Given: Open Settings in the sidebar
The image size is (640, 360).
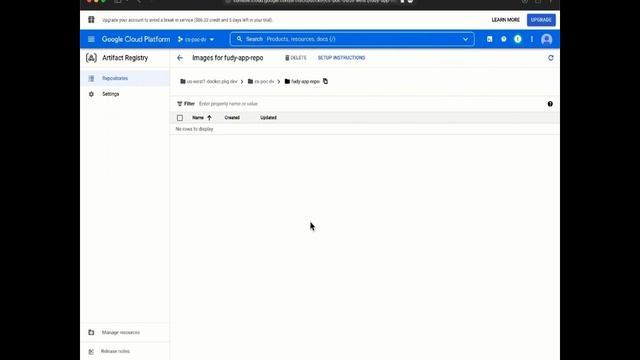Looking at the screenshot, I should (125, 94).
